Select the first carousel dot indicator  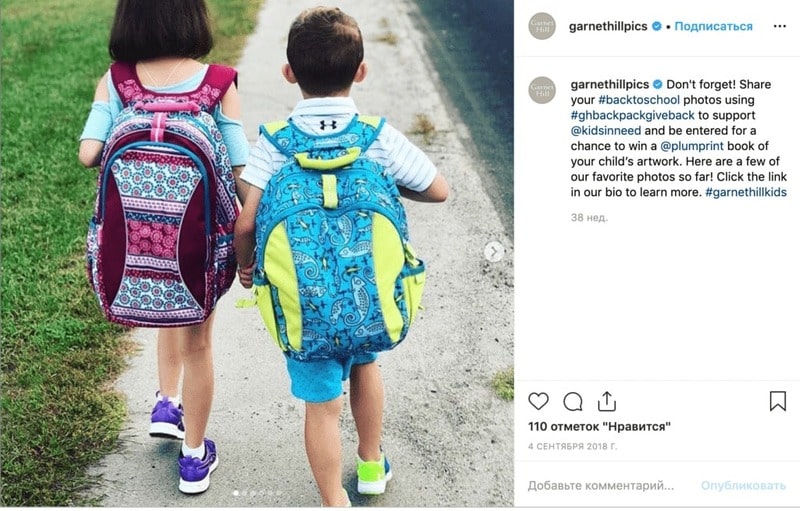click(235, 493)
